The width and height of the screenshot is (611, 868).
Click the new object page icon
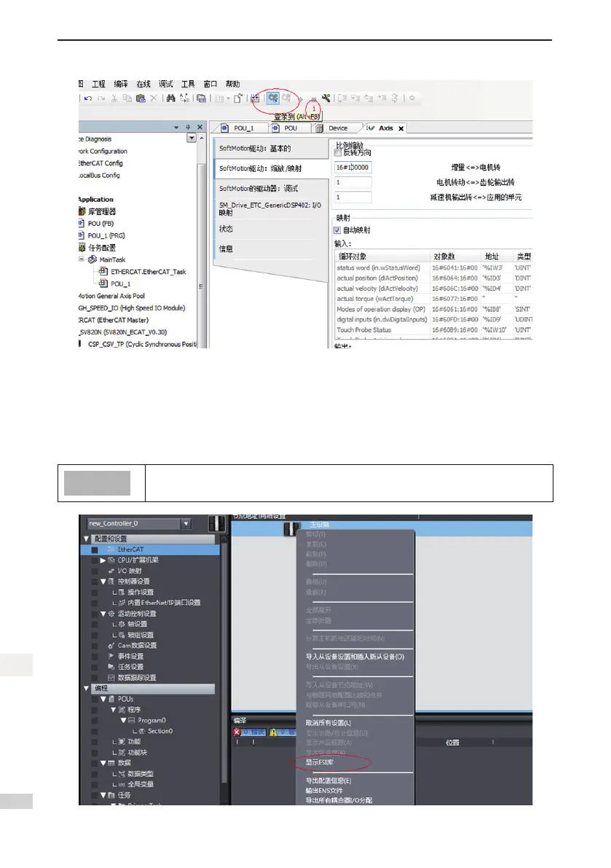[x=237, y=98]
